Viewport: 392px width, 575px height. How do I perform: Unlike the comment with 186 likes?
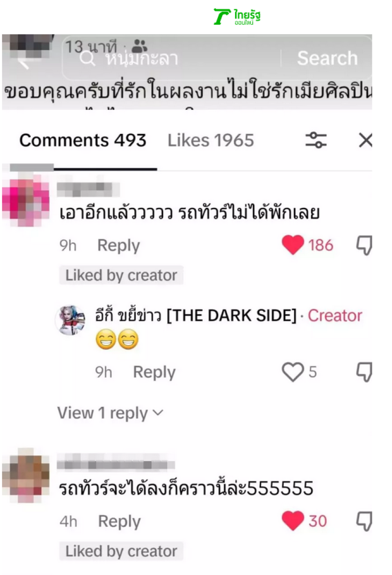[x=293, y=245]
